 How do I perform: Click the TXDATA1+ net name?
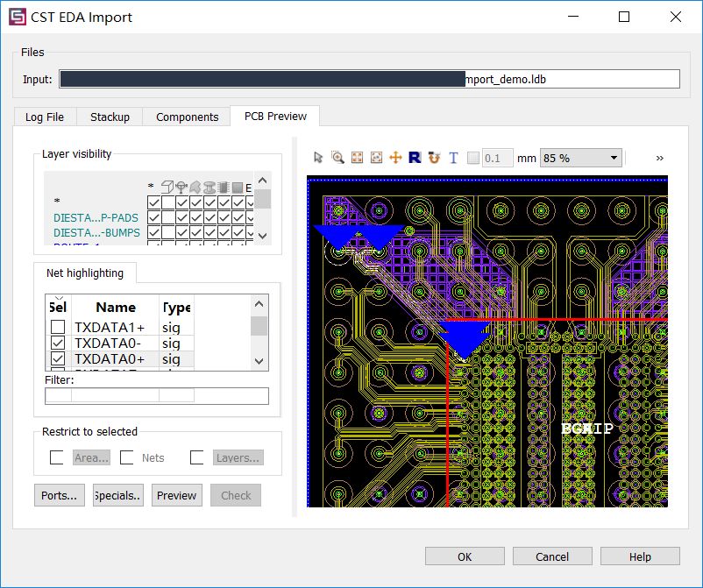(x=110, y=328)
